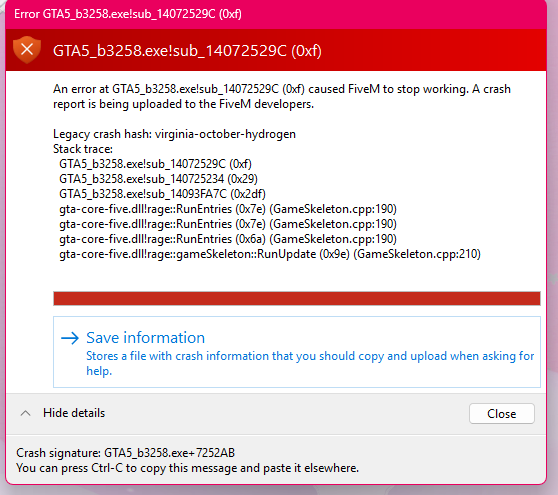Select stack line sub_14093FA7C (0x2df)
Image resolution: width=558 pixels, height=495 pixels.
162,194
